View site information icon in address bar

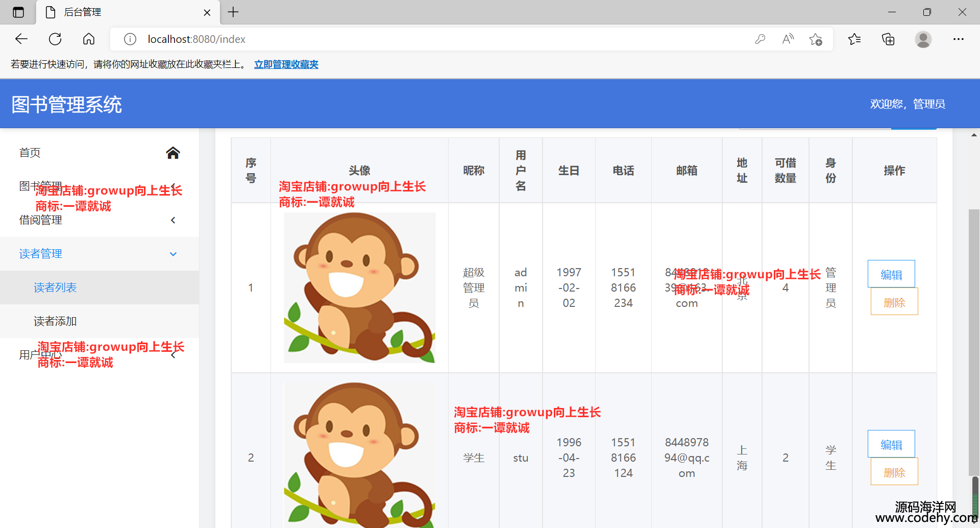point(130,39)
